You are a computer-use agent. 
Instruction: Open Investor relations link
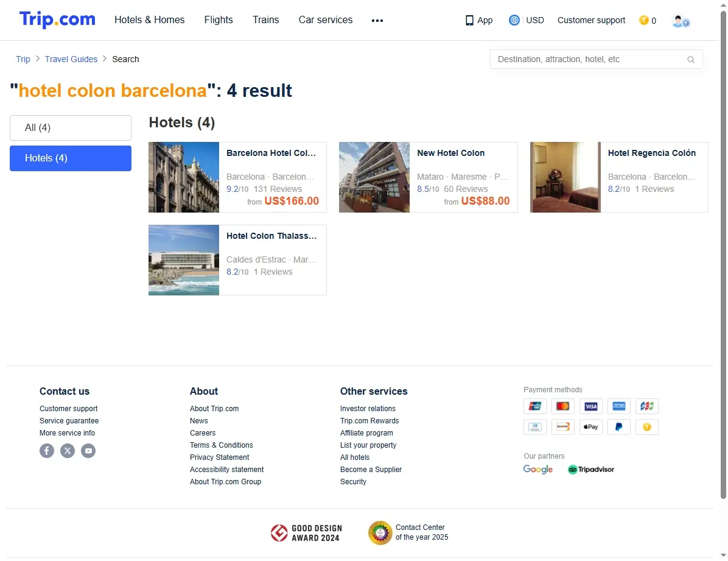point(368,409)
